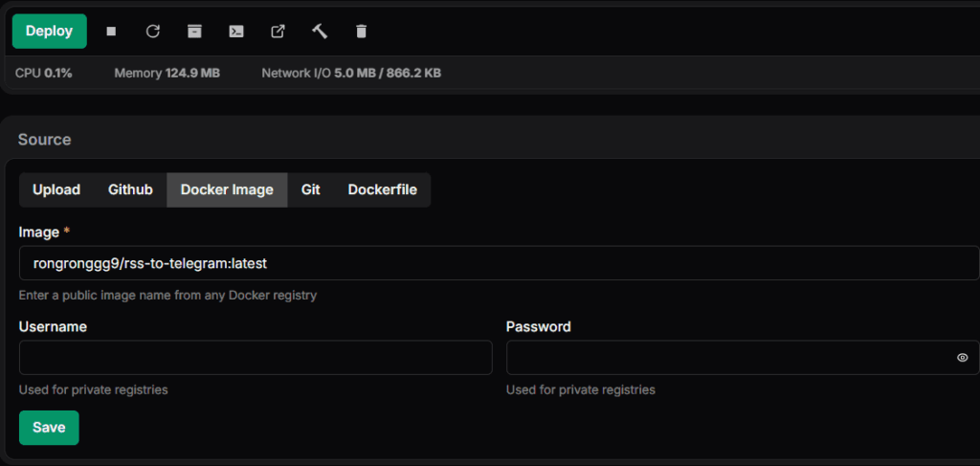Click the green Deploy button
The height and width of the screenshot is (466, 980).
49,31
